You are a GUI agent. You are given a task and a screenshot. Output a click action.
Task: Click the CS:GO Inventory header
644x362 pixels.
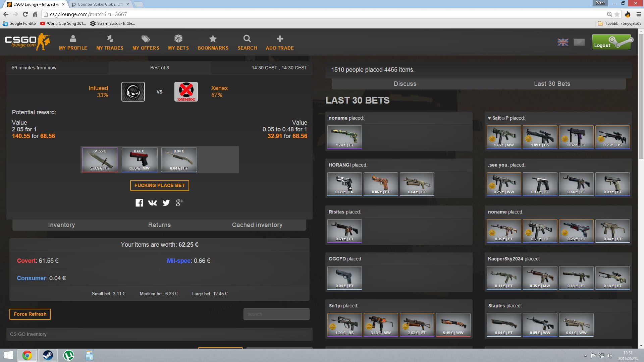click(159, 334)
